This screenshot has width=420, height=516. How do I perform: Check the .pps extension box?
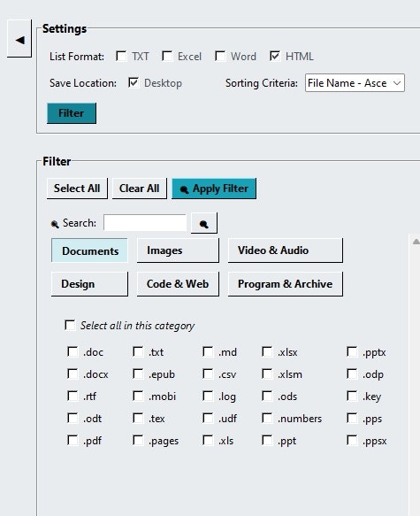tap(352, 418)
